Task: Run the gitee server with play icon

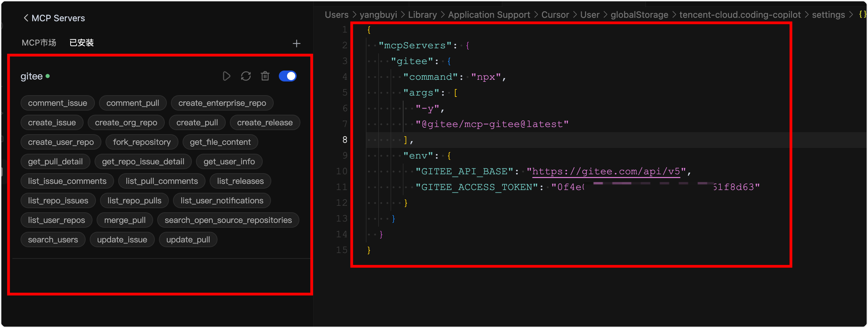Action: 226,76
